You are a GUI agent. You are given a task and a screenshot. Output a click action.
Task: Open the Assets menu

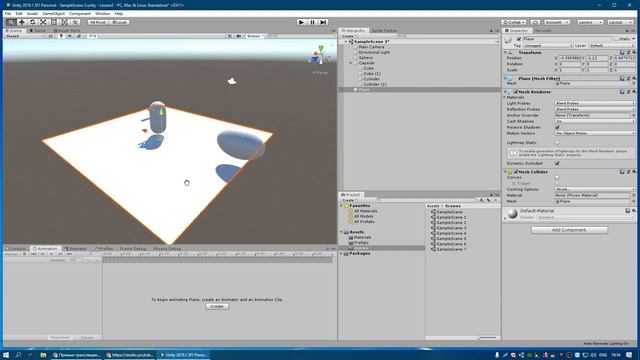tap(32, 13)
